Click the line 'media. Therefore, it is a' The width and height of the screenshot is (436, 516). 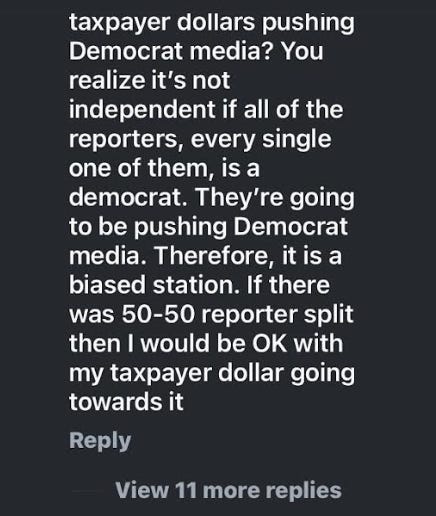pos(205,256)
